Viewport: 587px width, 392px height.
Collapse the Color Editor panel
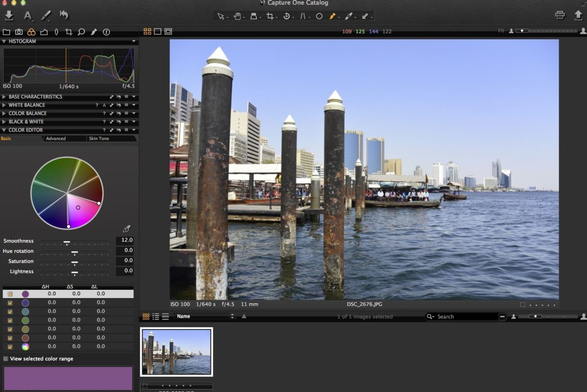4,130
